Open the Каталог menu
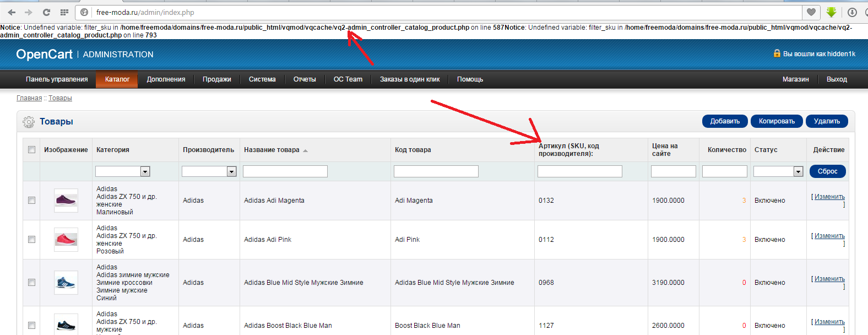Screen dimensions: 868x335 pyautogui.click(x=117, y=79)
